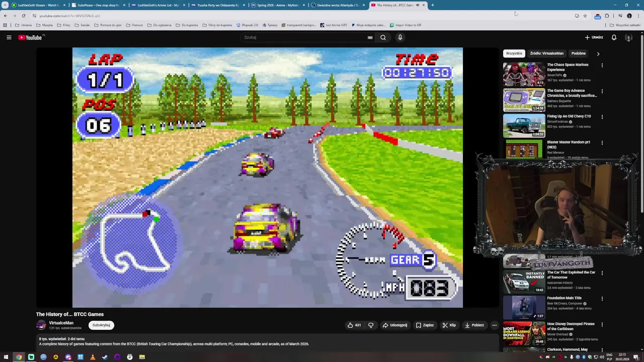Select the Wszystkie filter chip
This screenshot has height=362, width=644.
514,53
